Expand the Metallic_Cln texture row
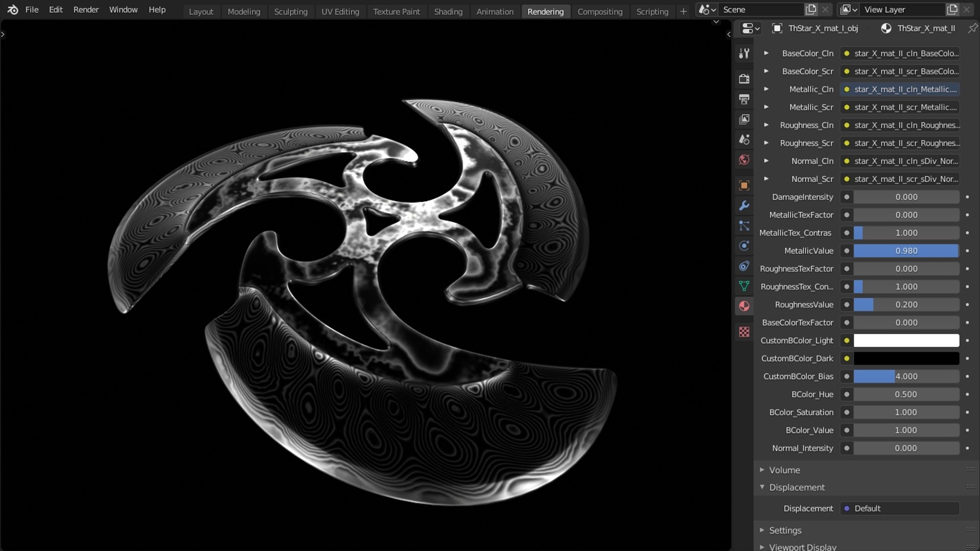The height and width of the screenshot is (551, 980). (x=766, y=89)
